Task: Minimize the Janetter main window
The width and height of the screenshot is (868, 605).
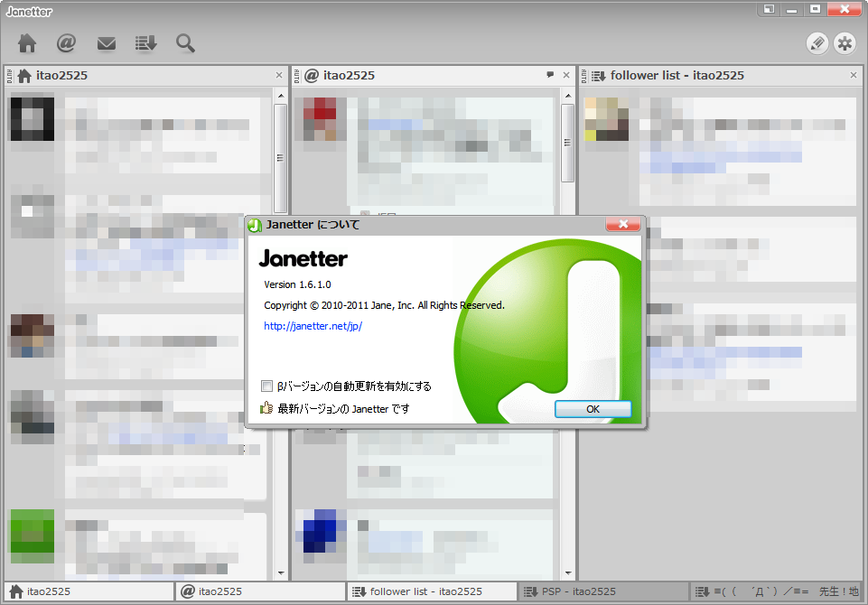Action: click(x=792, y=9)
